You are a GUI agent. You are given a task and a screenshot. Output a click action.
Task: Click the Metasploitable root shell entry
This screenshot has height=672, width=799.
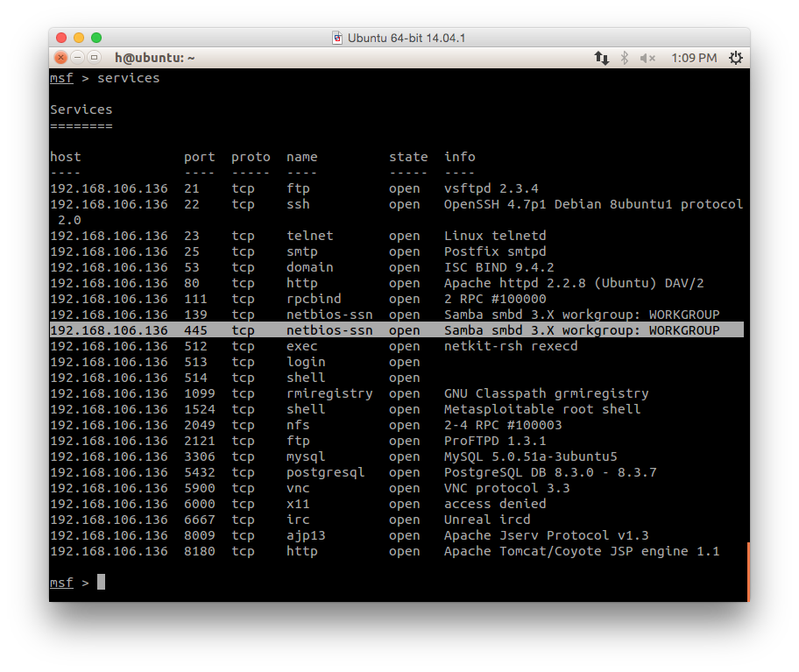542,409
